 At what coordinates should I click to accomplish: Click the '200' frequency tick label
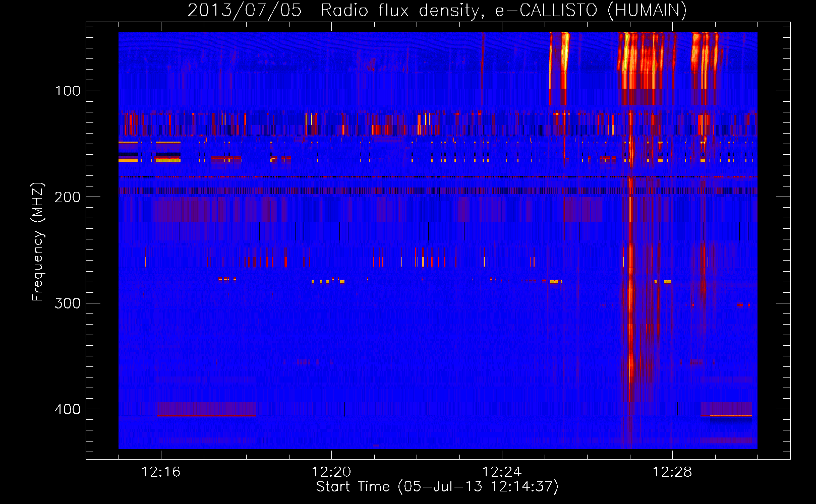tap(68, 197)
